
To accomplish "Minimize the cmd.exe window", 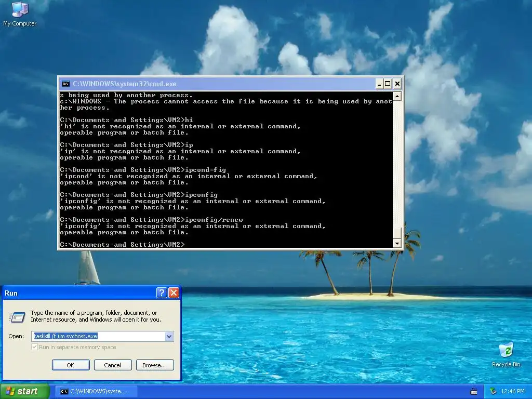I will (379, 84).
